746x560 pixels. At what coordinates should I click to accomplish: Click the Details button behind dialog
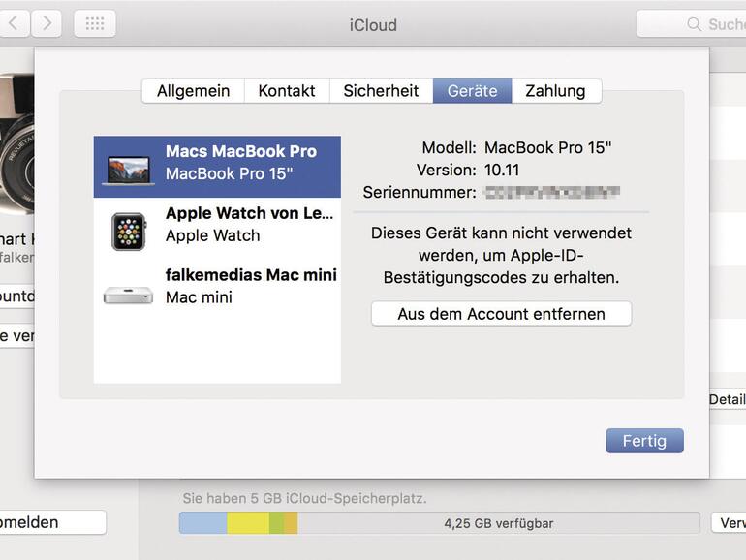click(x=727, y=400)
